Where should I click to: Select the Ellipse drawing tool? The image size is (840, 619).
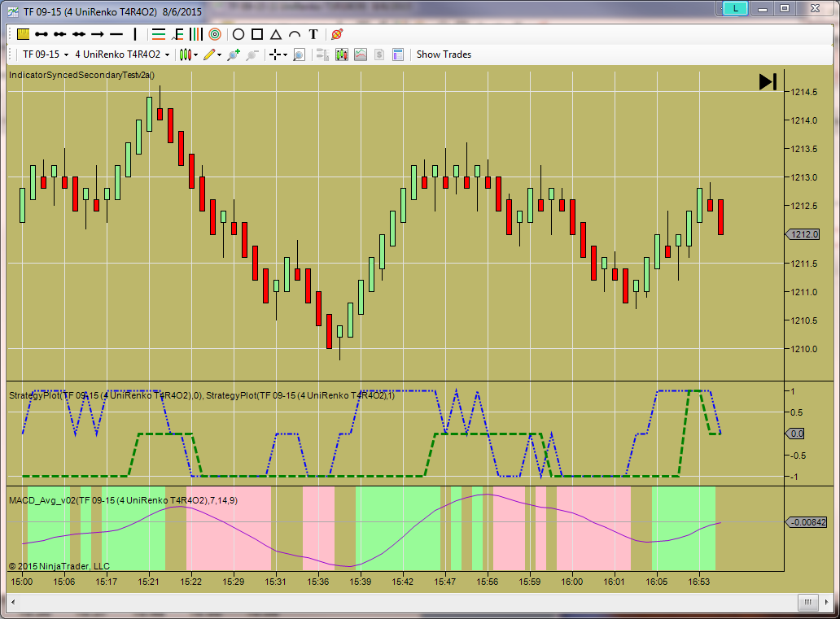(x=238, y=34)
